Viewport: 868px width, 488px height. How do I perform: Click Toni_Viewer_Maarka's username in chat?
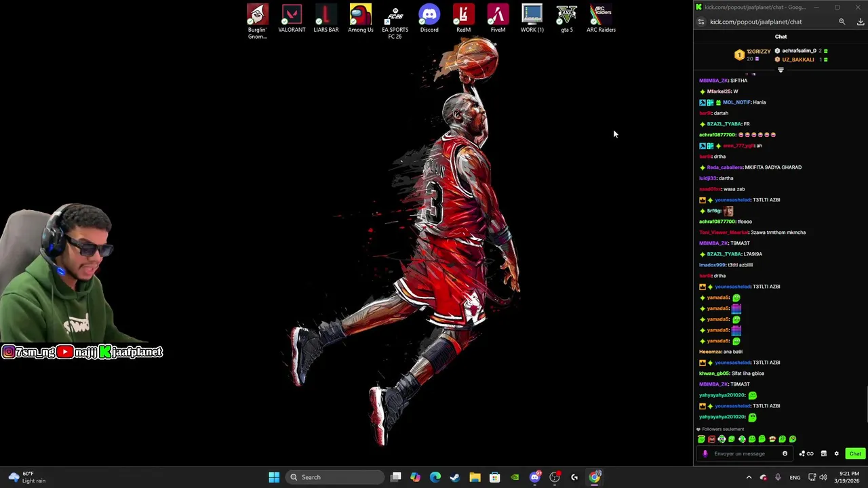(x=724, y=232)
